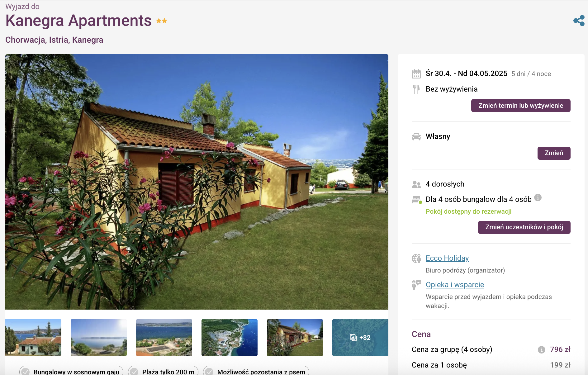Image resolution: width=588 pixels, height=375 pixels.
Task: Click Zmień termin lub wyżywienie button
Action: pyautogui.click(x=521, y=106)
